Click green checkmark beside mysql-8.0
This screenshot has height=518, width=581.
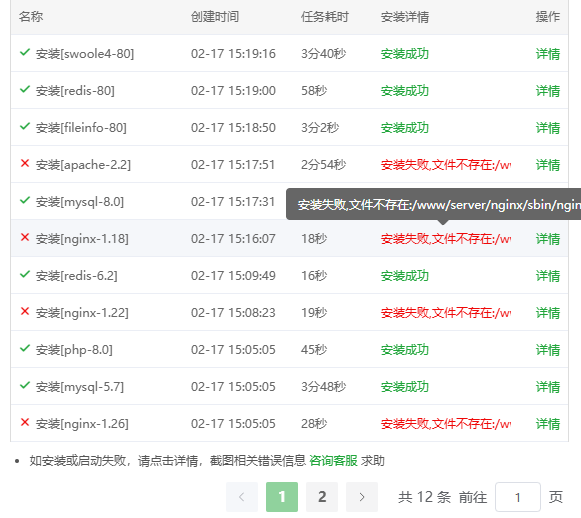pyautogui.click(x=25, y=200)
